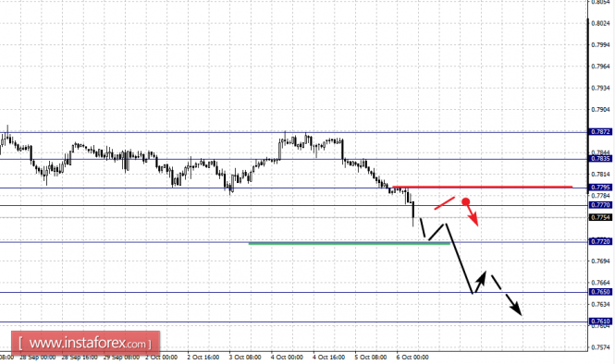The height and width of the screenshot is (364, 615).
Task: Click the 0.7795 price level label
Action: click(600, 188)
